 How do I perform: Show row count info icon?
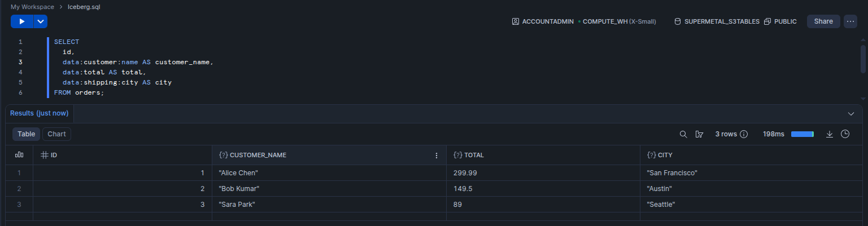[x=744, y=134]
